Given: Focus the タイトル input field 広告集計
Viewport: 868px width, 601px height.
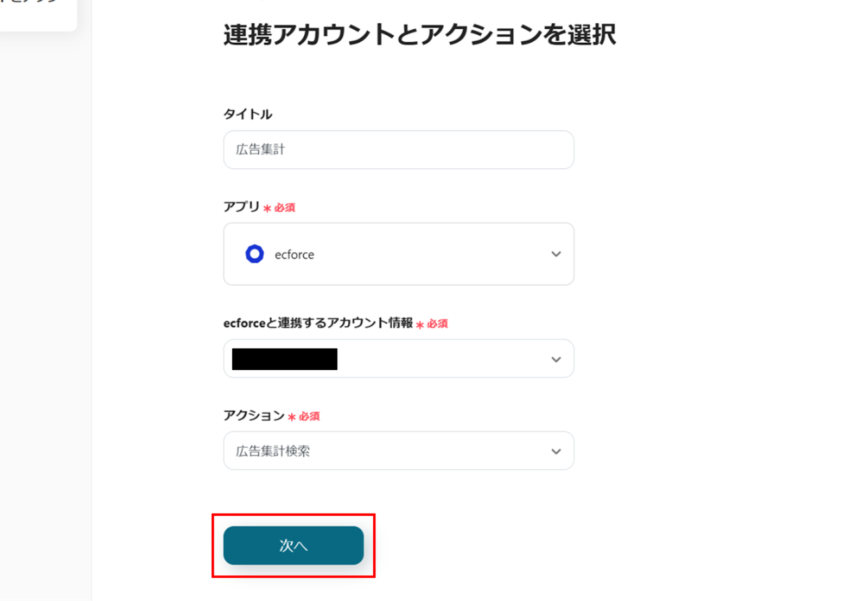Looking at the screenshot, I should 398,149.
